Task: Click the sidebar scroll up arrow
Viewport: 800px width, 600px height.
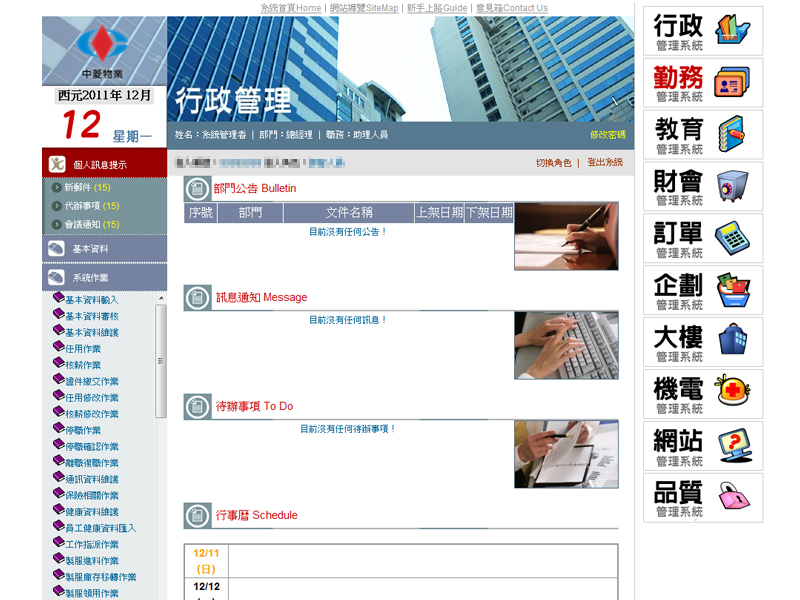Action: (x=161, y=298)
